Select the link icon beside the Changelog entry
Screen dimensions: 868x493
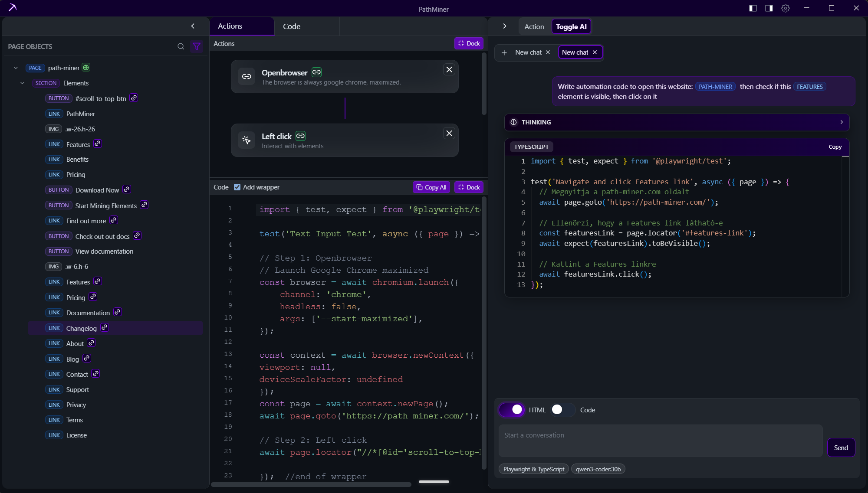105,328
